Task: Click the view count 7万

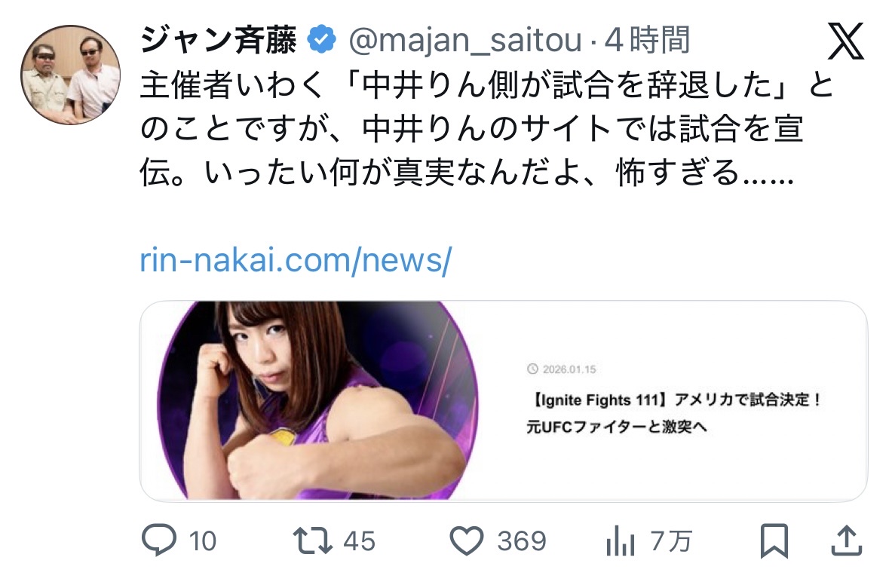Action: [671, 541]
